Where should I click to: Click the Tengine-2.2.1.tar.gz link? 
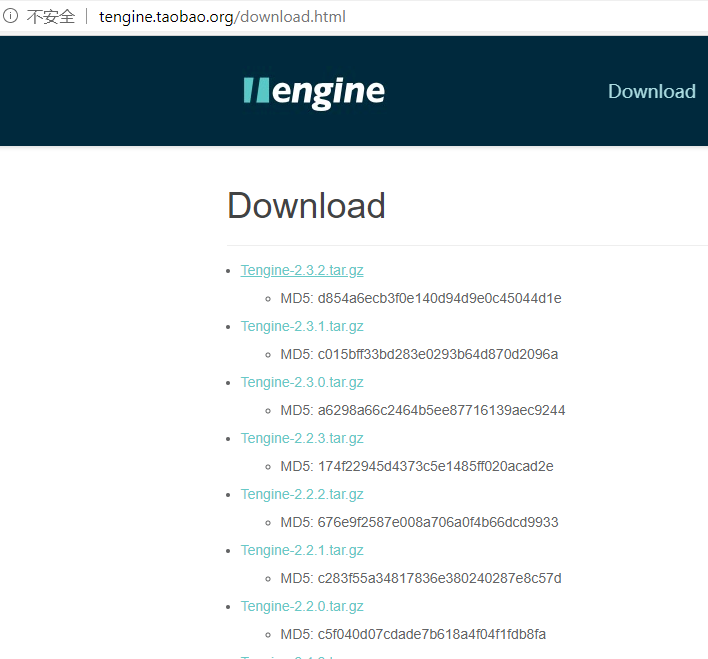pyautogui.click(x=302, y=550)
